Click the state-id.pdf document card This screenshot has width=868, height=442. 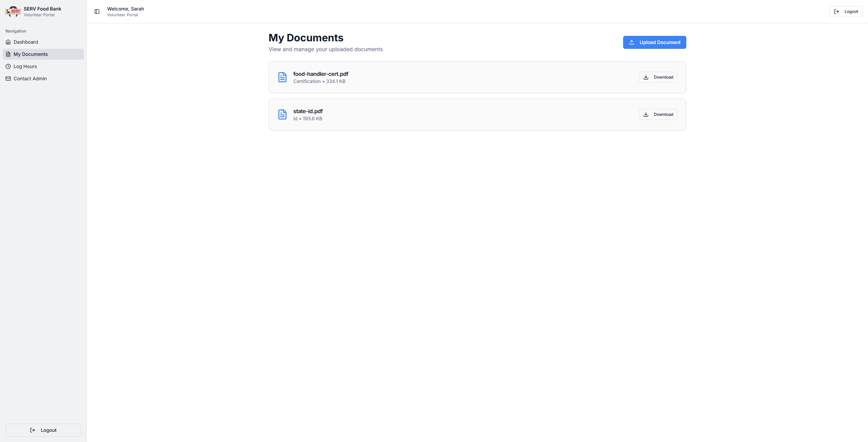pos(475,114)
